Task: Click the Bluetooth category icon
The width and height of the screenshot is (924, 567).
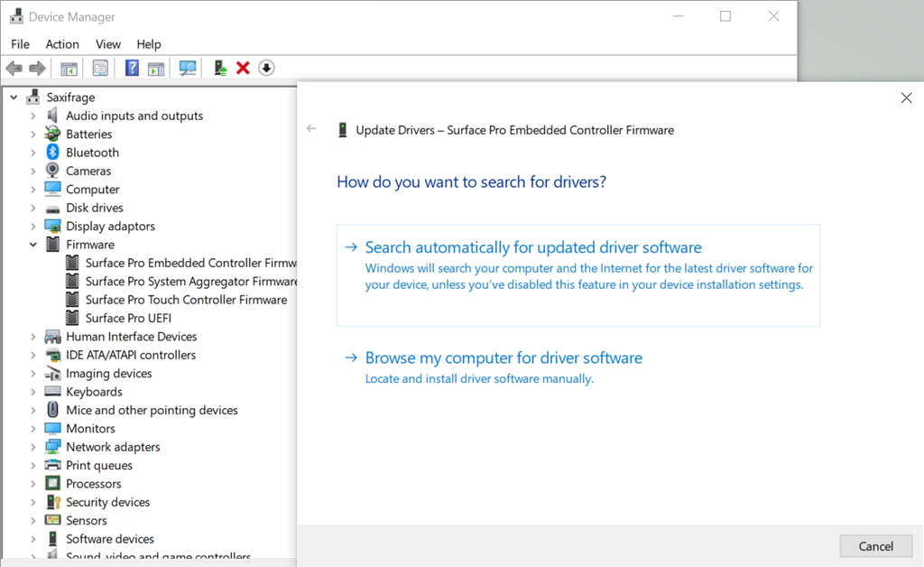Action: tap(52, 152)
